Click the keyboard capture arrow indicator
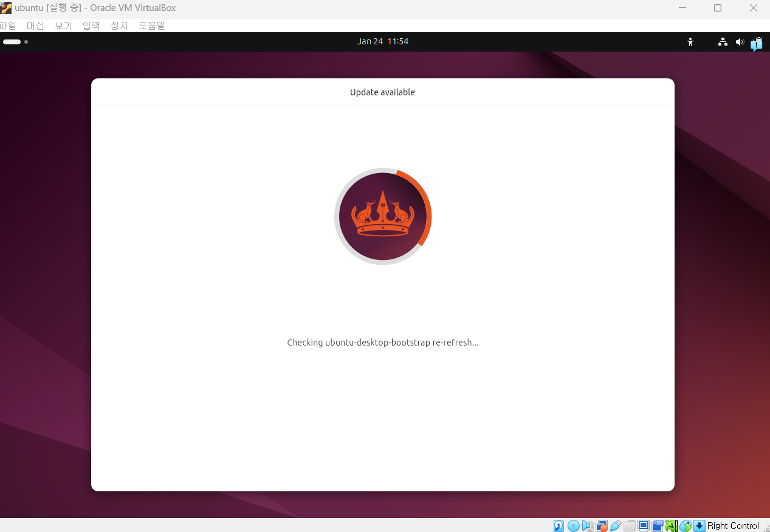 point(700,526)
